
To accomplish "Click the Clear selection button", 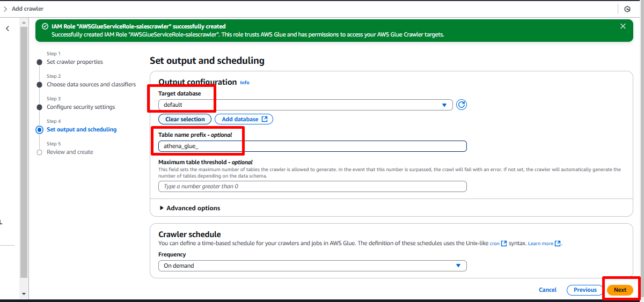I will [185, 119].
